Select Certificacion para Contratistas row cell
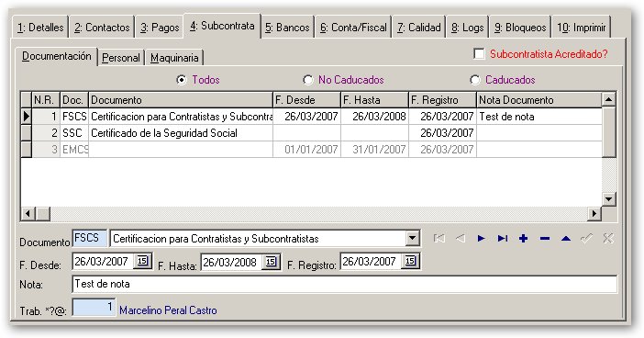This screenshot has width=644, height=338. (x=181, y=117)
